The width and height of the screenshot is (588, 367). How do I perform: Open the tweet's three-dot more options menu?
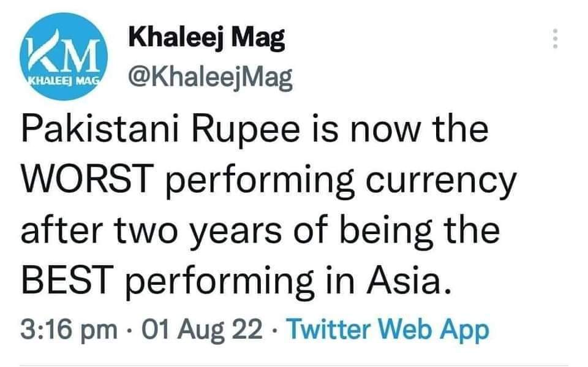(556, 39)
